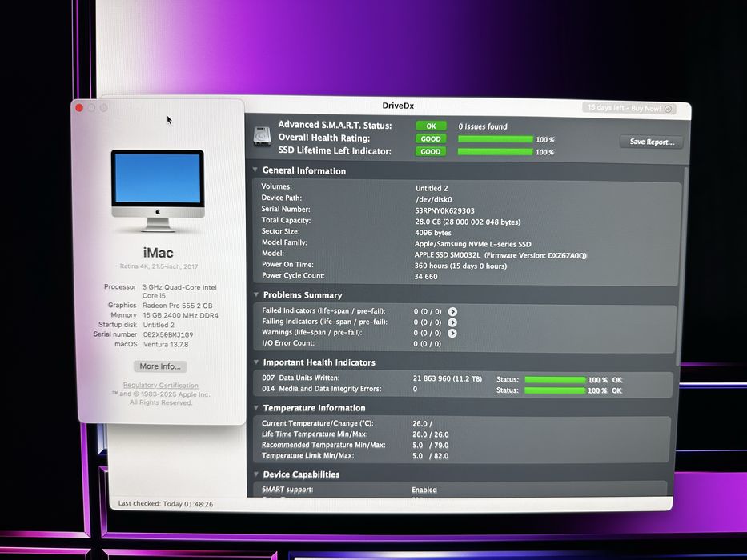Click Media and Data Integrity Errors status bar
The image size is (747, 560).
(555, 390)
